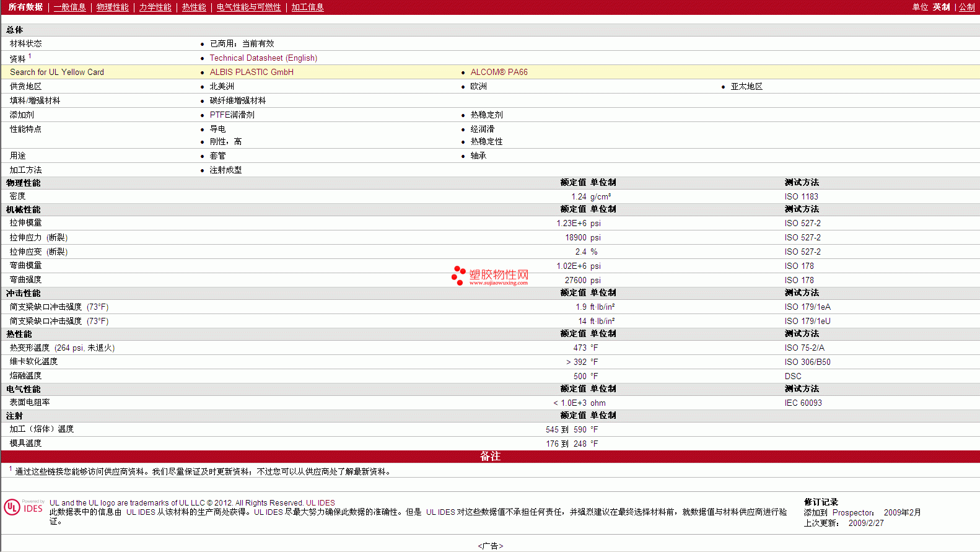980x552 pixels.
Task: Select the density value 1.24
Action: point(579,196)
